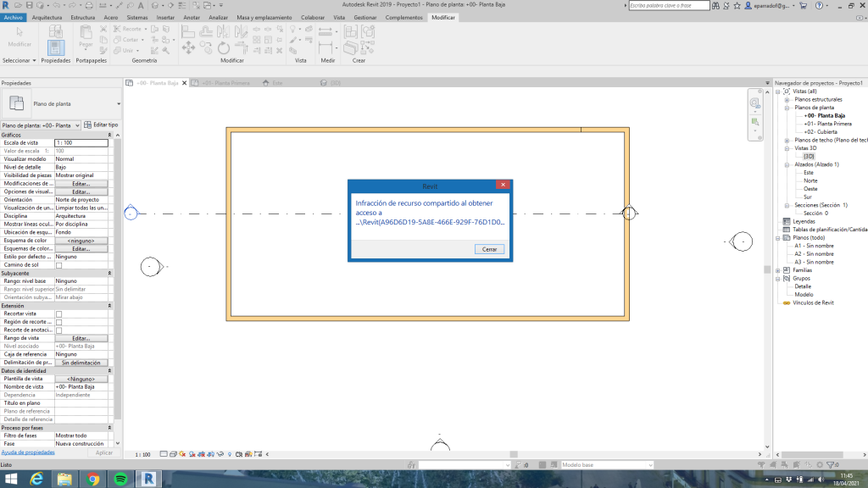Click the Print icon in quick access toolbar
Image resolution: width=868 pixels, height=488 pixels.
(88, 6)
